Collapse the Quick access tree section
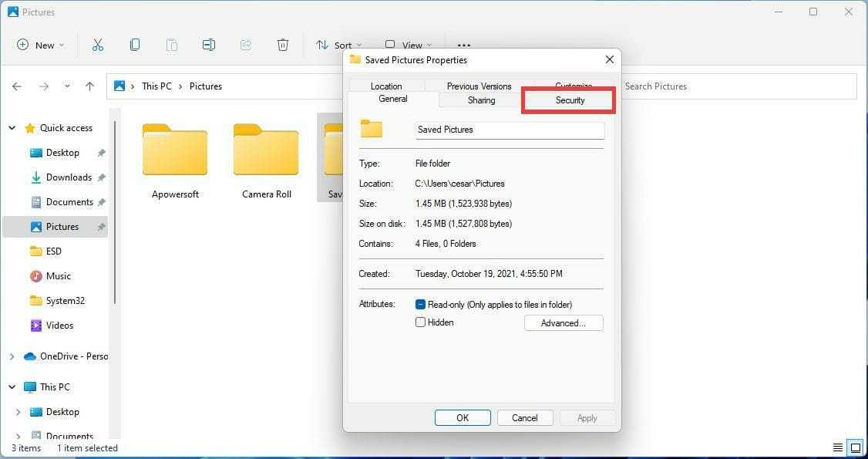Screen dimensions: 868x459 tap(12, 128)
